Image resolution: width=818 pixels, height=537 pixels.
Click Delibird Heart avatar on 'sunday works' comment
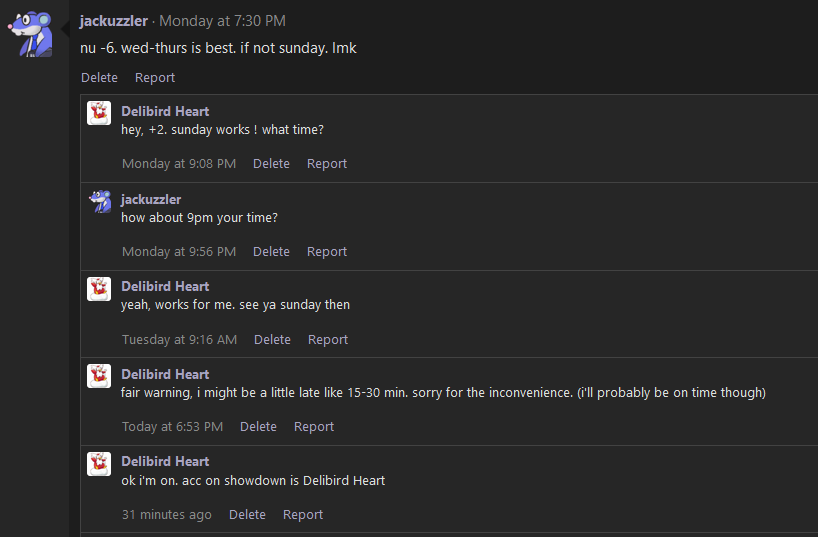[99, 113]
